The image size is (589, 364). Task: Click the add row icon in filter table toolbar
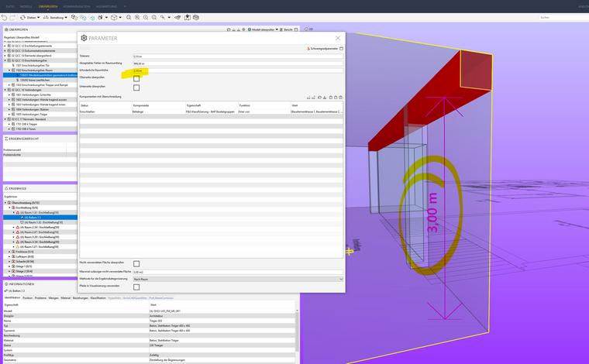click(308, 98)
